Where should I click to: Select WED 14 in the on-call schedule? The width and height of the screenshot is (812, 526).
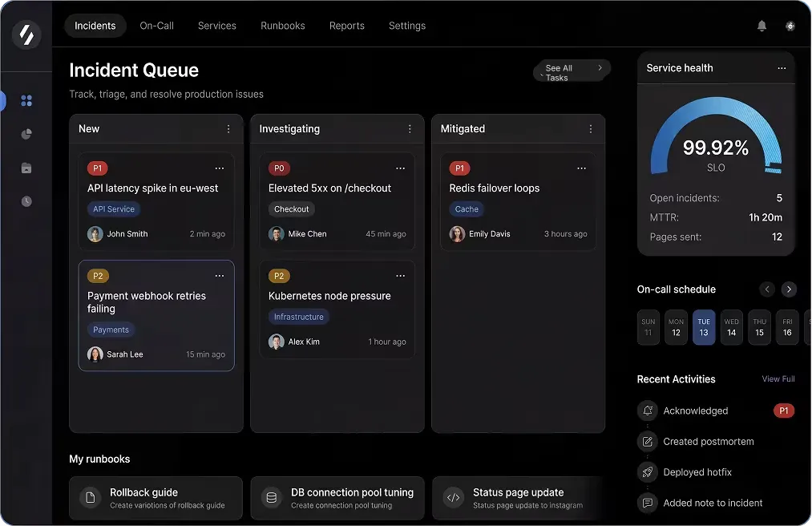731,327
